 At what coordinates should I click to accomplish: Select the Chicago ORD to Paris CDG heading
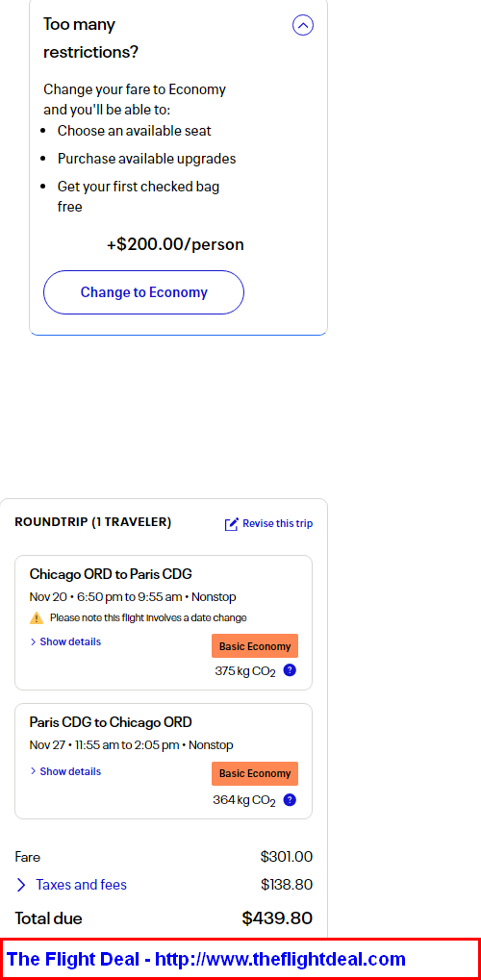[x=111, y=574]
